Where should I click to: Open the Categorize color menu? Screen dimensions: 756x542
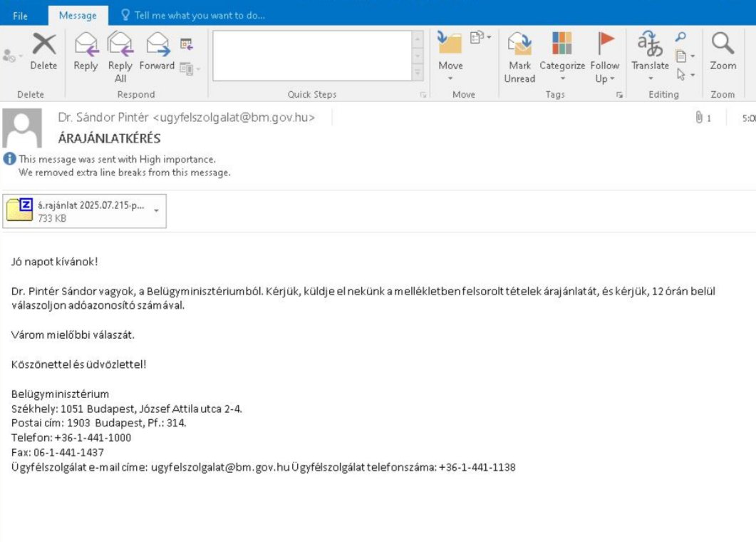pos(561,56)
